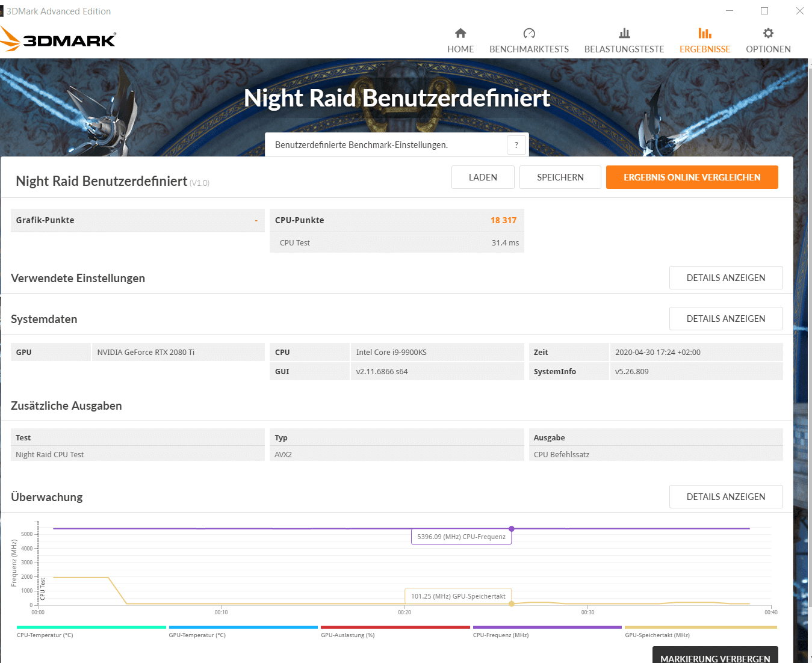Toggle the GPU-Temperatur legend entry
Viewport: 812px width, 663px height.
(x=243, y=632)
